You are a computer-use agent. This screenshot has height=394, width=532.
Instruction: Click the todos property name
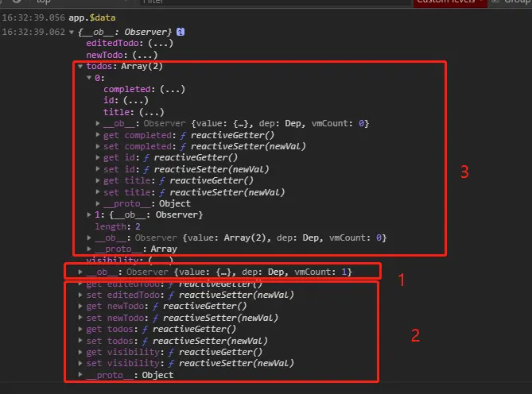(x=99, y=66)
